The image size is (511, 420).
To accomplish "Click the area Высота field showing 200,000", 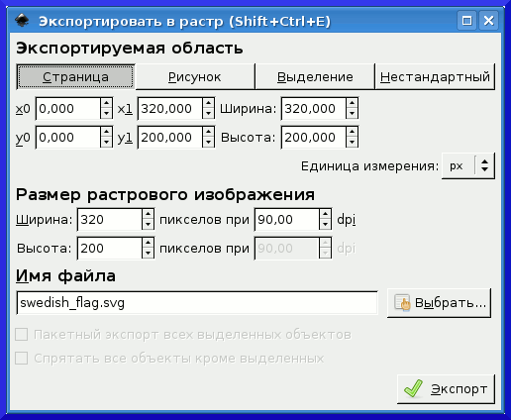I will 313,137.
